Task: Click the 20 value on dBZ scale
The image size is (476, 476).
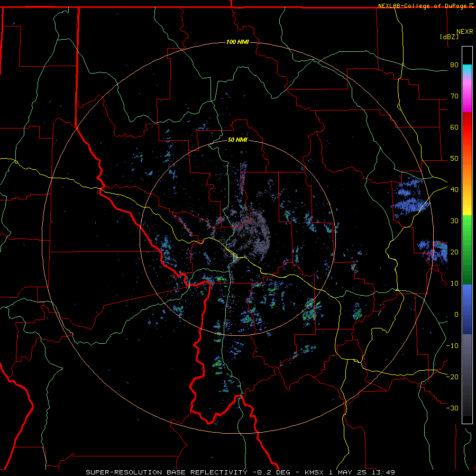Action: coord(454,252)
